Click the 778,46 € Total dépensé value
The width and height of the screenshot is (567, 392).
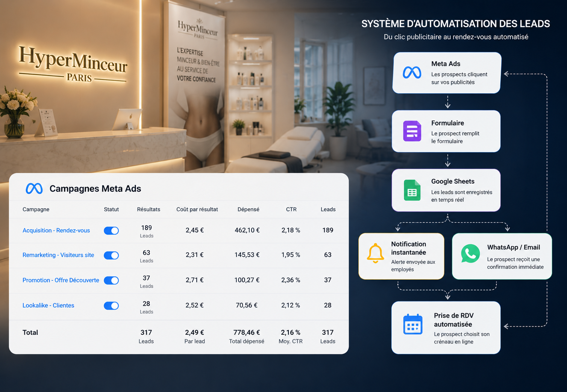[247, 332]
